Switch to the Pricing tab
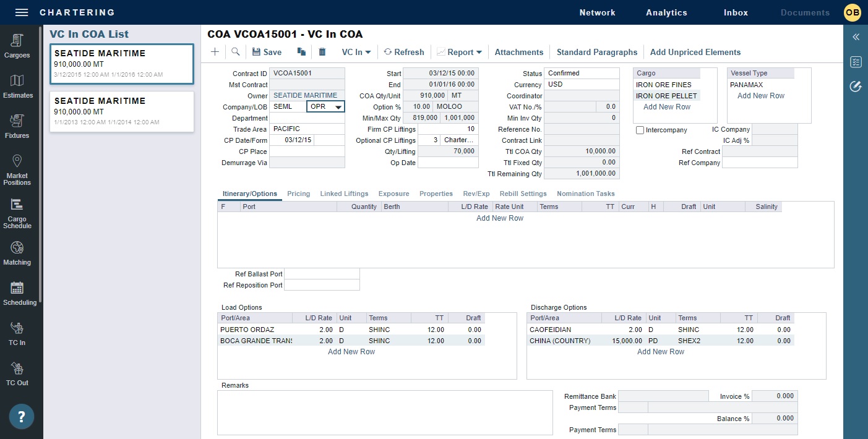The image size is (868, 439). [x=298, y=194]
